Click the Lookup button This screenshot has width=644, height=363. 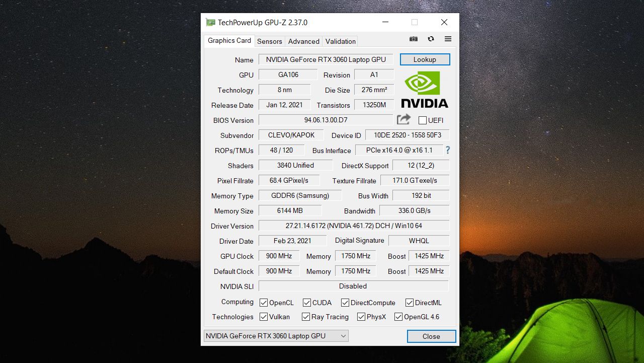[425, 59]
